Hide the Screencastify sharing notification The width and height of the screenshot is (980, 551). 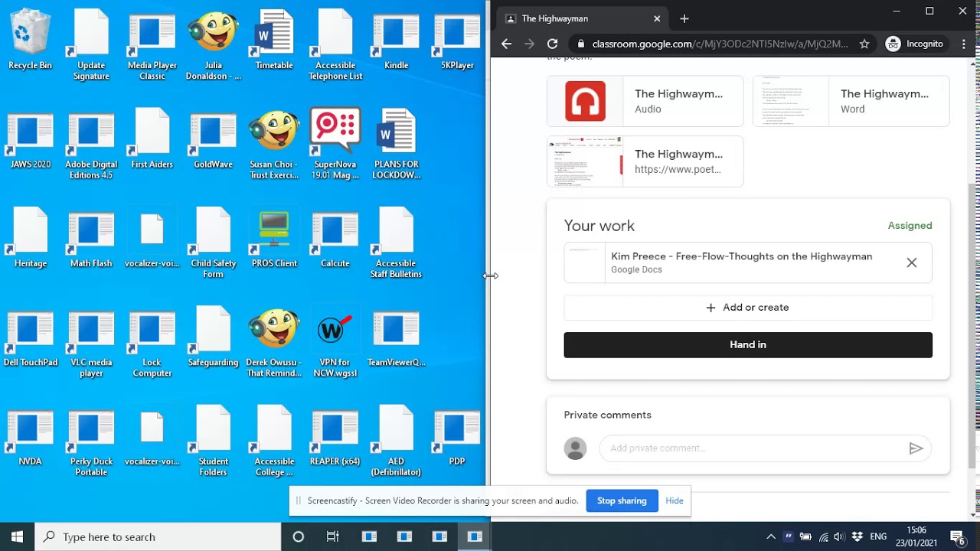tap(675, 500)
